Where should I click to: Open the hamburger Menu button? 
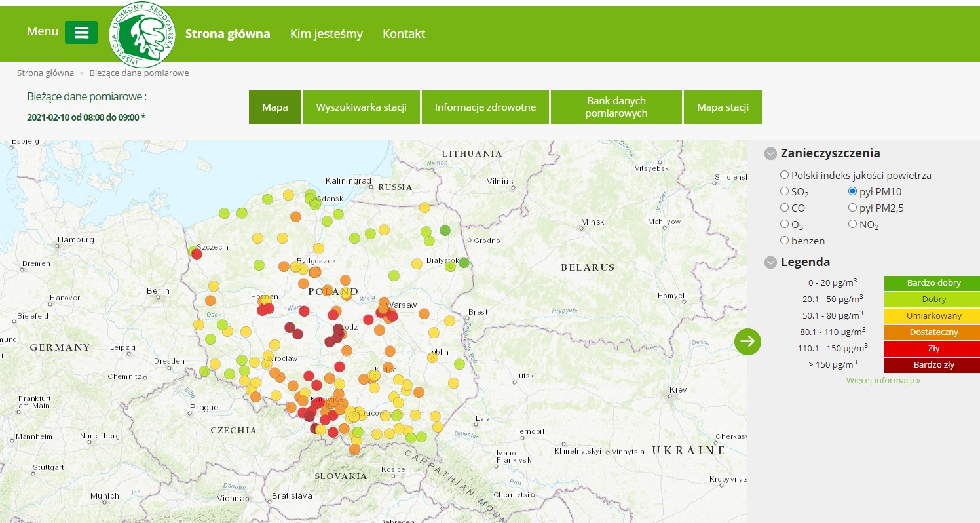point(81,33)
